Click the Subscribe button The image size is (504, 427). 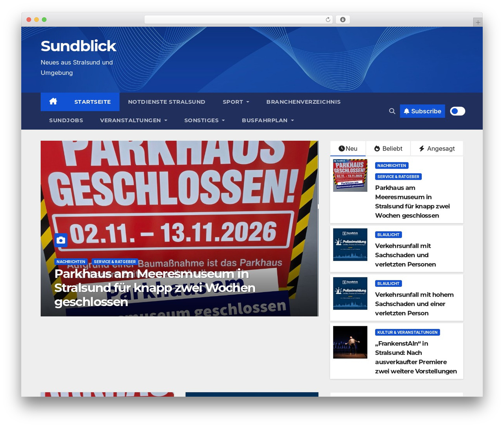pos(422,111)
